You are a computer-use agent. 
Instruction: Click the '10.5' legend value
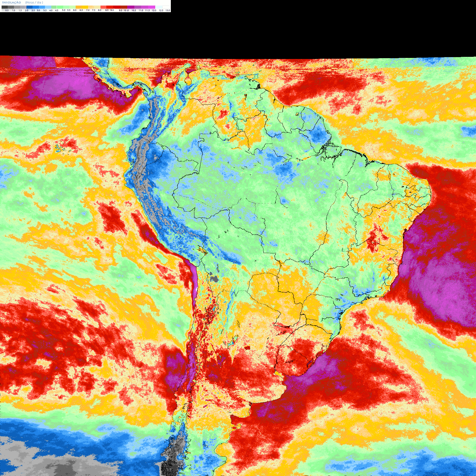click(x=134, y=10)
